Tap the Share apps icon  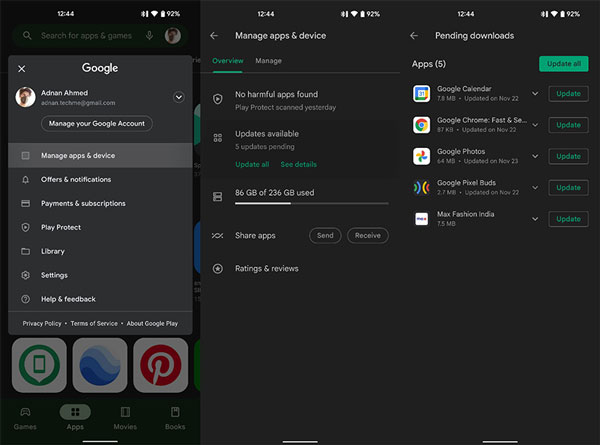click(x=218, y=236)
